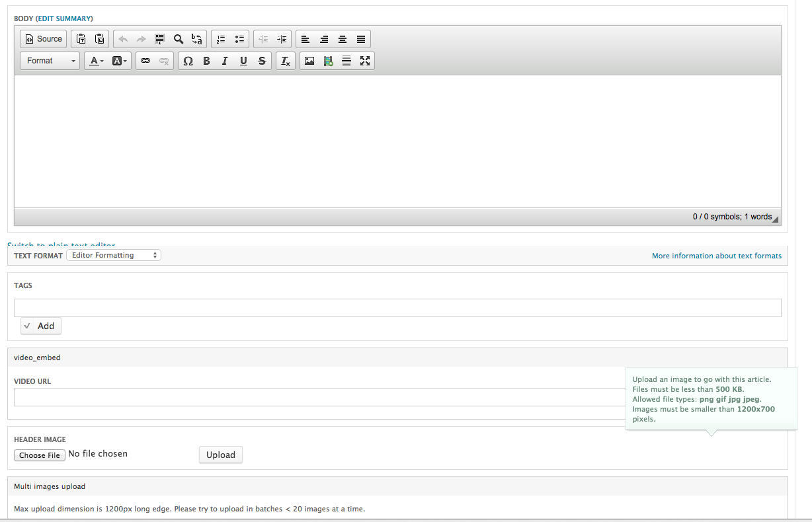The image size is (812, 522).
Task: Click the Edit Summary link
Action: pos(64,19)
